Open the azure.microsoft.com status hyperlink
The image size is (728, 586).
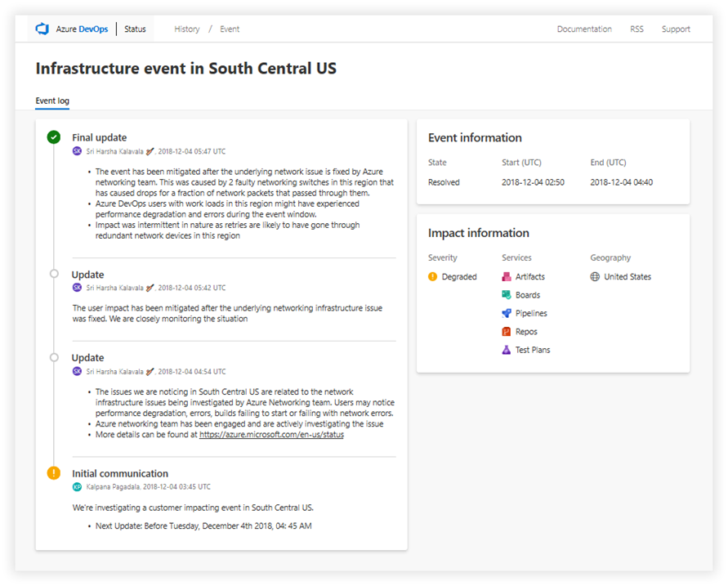(271, 435)
